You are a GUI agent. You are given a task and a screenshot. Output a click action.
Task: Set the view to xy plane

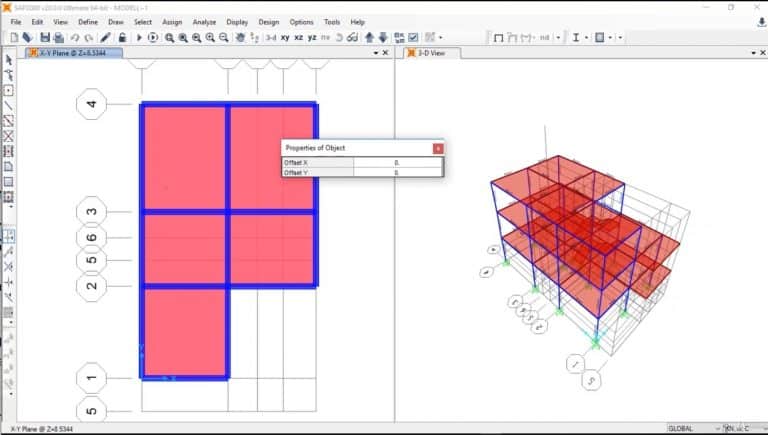(285, 37)
